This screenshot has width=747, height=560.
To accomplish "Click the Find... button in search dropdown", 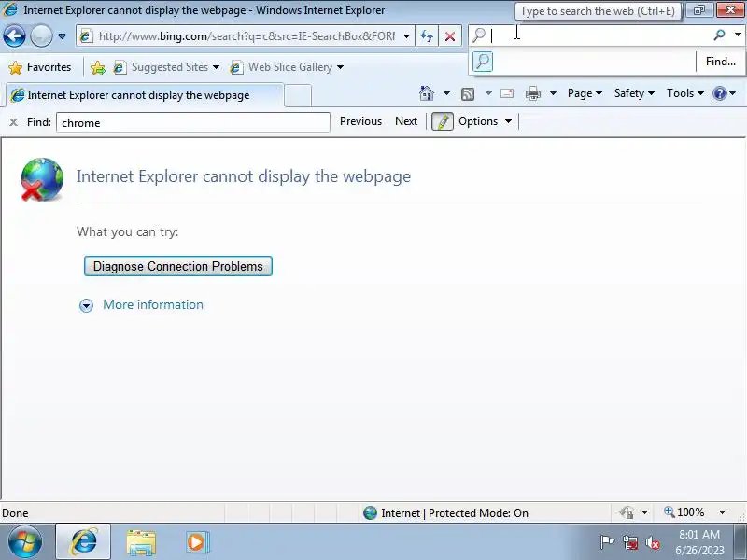I will 720,62.
